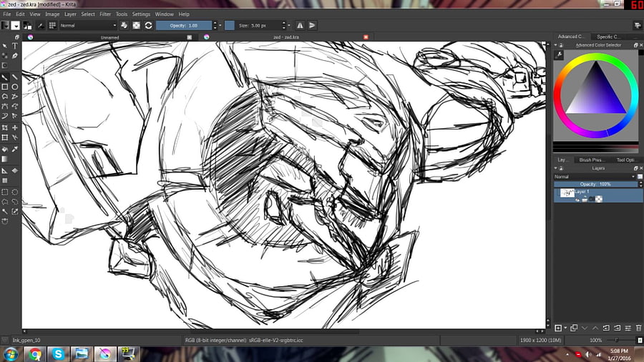Image resolution: width=644 pixels, height=362 pixels.
Task: Select the Multibrush tool
Action: pyautogui.click(x=15, y=117)
